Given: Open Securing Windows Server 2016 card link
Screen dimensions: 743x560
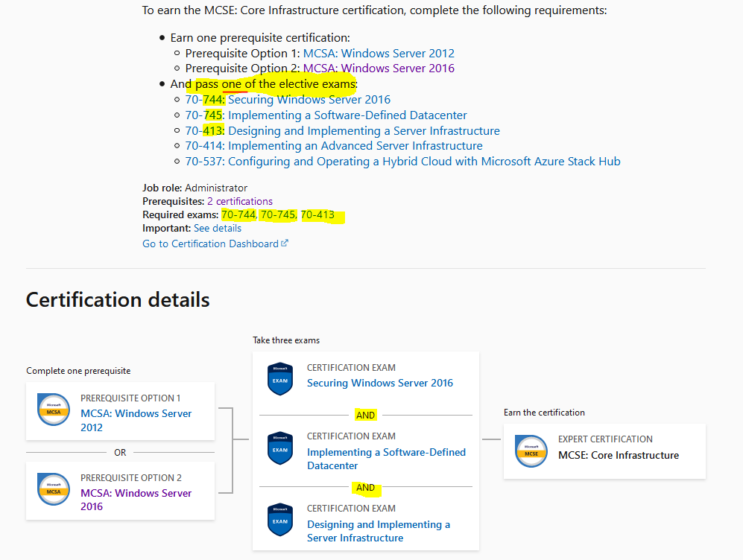Looking at the screenshot, I should pos(380,383).
